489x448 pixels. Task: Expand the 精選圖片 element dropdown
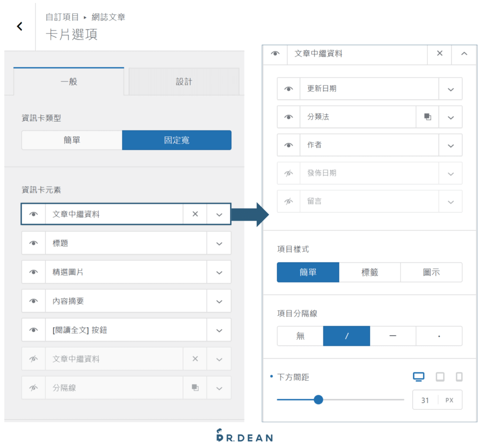tap(219, 272)
